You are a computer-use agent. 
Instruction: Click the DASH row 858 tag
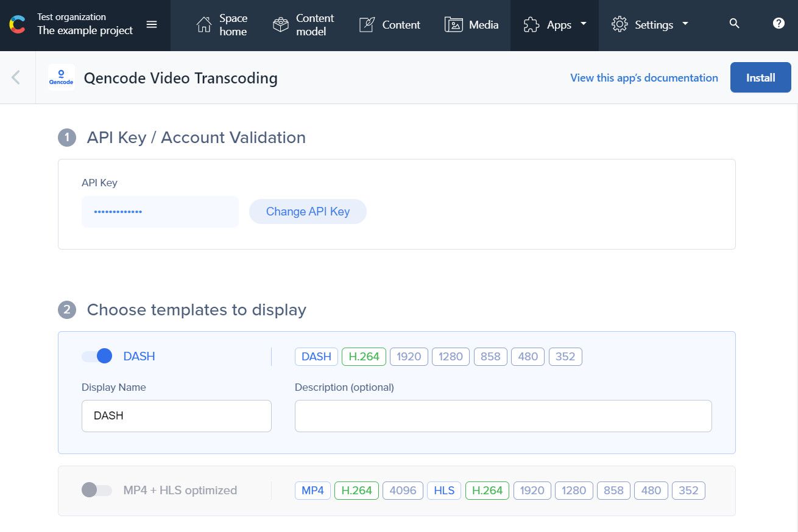pos(490,356)
